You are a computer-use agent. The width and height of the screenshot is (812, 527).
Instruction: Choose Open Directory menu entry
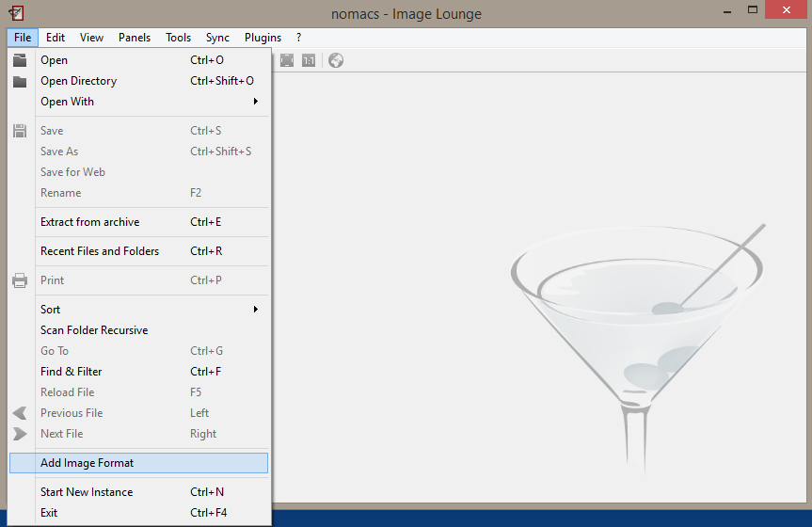(139, 81)
